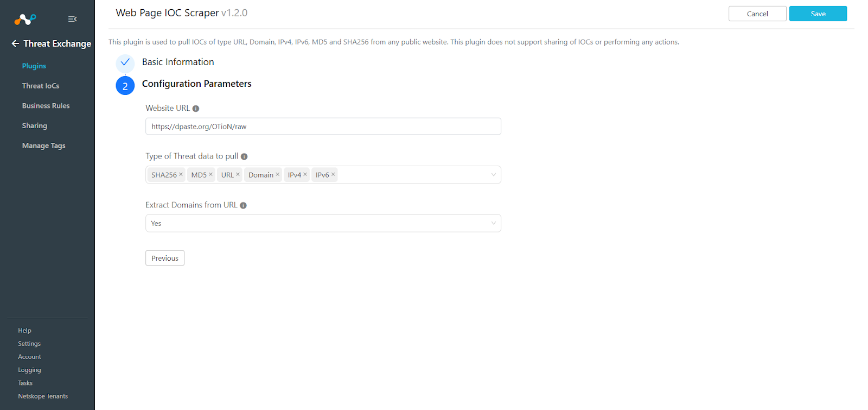Click the back arrow beside Threat Exchange
Viewport: 868px width, 410px height.
(x=15, y=43)
